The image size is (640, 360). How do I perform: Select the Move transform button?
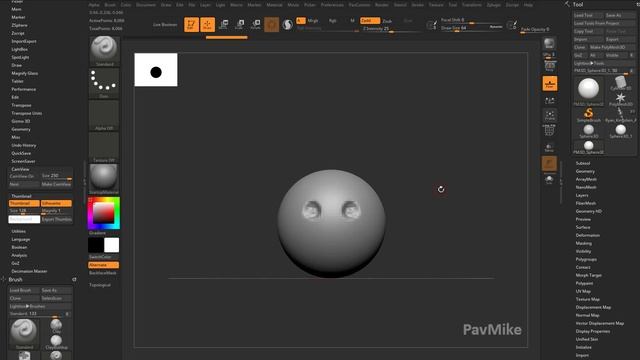coord(224,24)
